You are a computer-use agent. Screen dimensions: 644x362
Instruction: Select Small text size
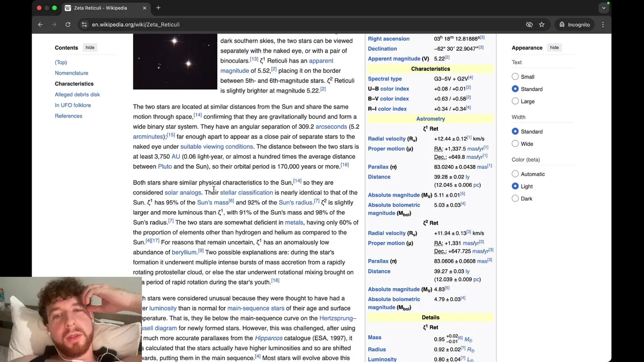coord(515,76)
